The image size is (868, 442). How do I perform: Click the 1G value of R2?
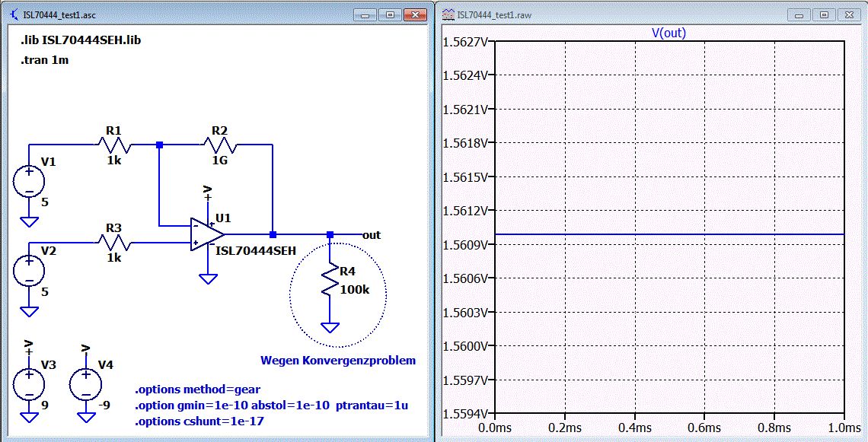pos(219,161)
